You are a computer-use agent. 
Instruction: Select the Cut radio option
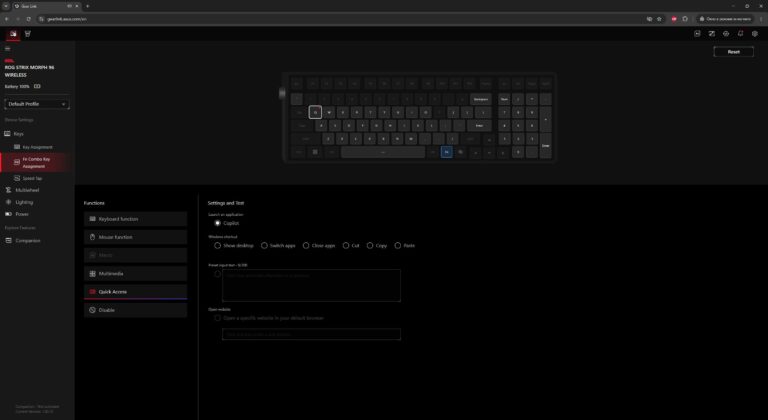point(346,246)
